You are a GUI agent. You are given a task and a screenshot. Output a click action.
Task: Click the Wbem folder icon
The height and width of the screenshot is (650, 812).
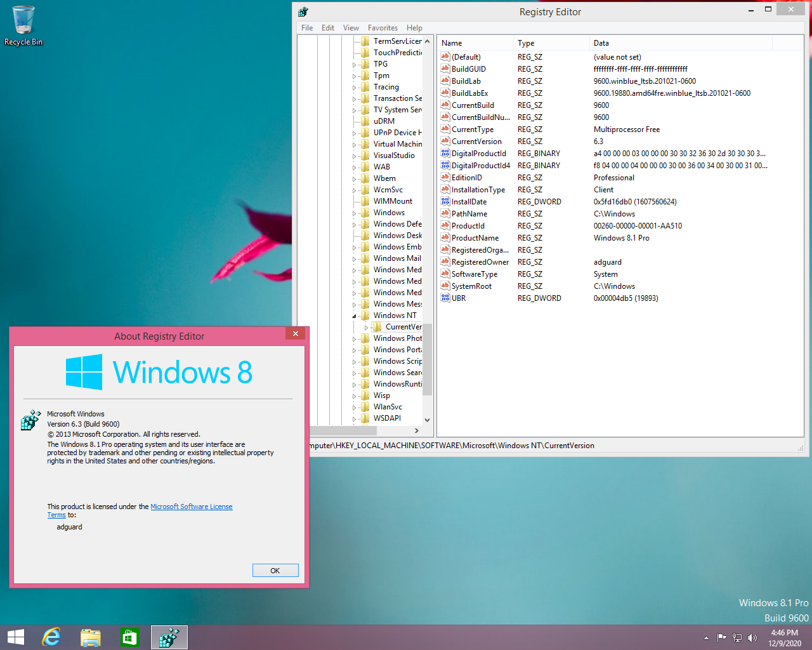[x=365, y=178]
